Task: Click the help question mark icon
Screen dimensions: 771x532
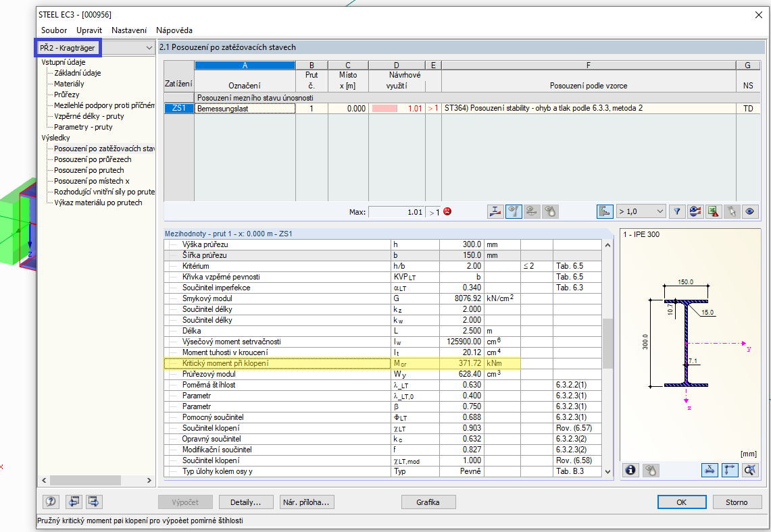Action: (50, 502)
